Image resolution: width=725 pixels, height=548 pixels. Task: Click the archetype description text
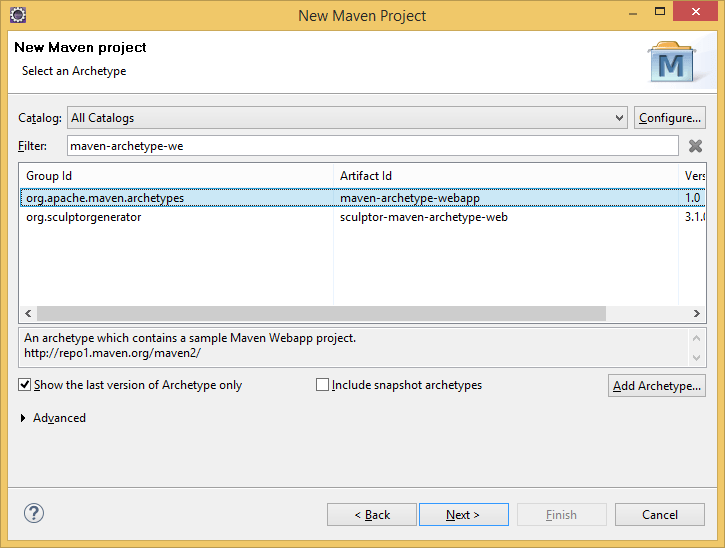pos(190,338)
